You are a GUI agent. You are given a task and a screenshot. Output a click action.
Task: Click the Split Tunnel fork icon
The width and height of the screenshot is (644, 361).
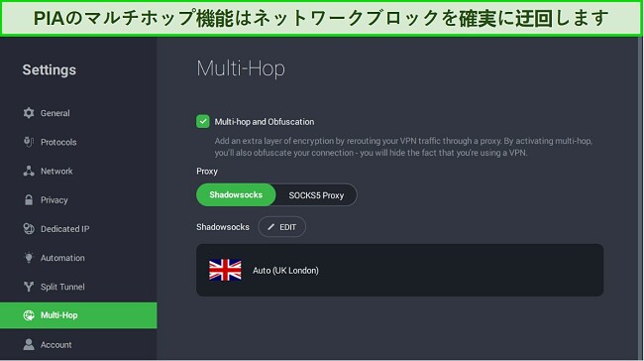click(29, 287)
